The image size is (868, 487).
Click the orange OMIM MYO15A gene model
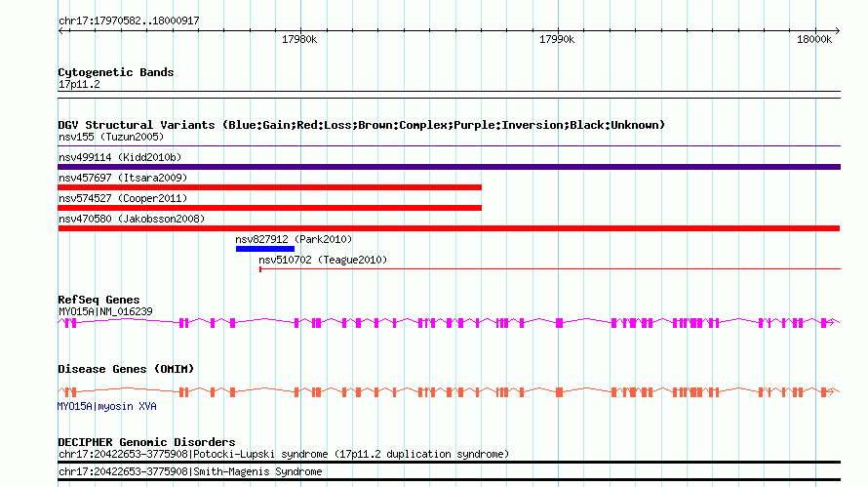(449, 391)
